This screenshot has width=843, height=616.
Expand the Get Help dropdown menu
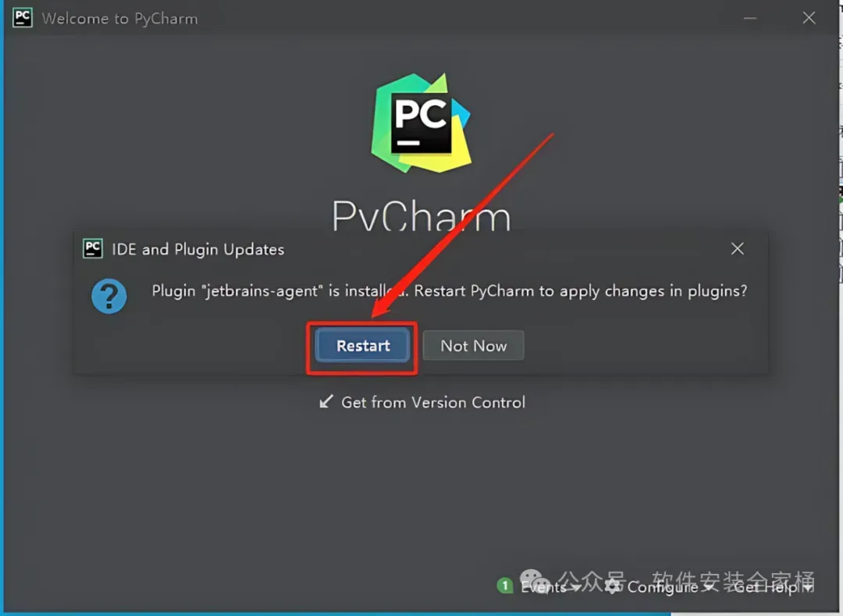773,588
